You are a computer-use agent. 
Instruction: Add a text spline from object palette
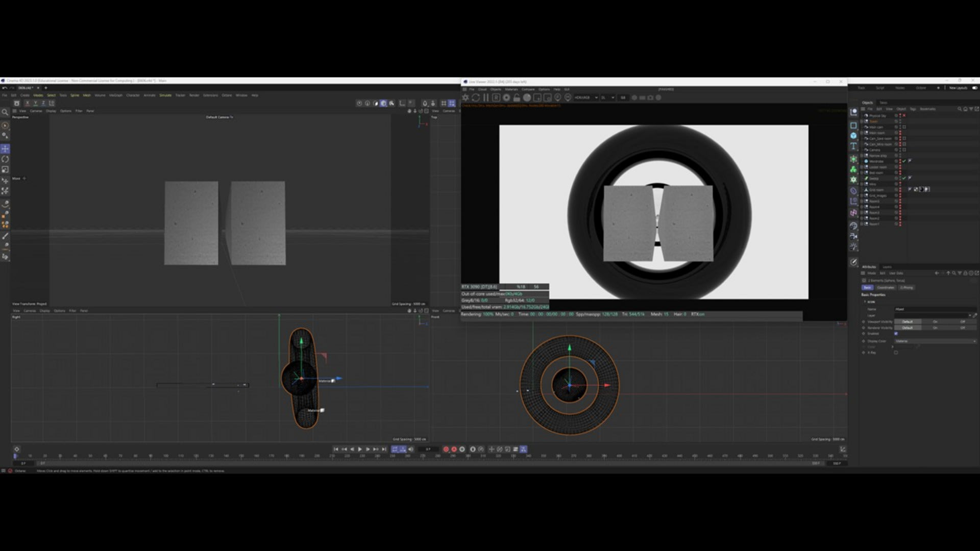853,146
